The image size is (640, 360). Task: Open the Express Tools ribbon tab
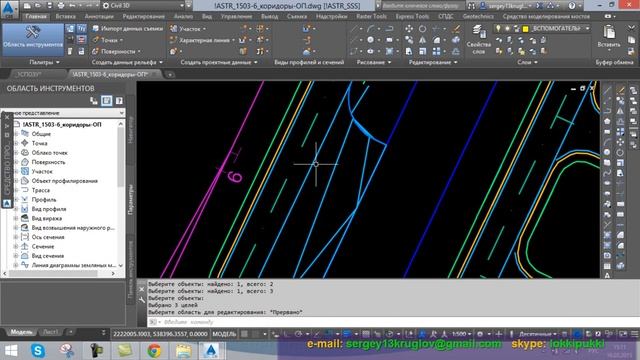coord(412,16)
